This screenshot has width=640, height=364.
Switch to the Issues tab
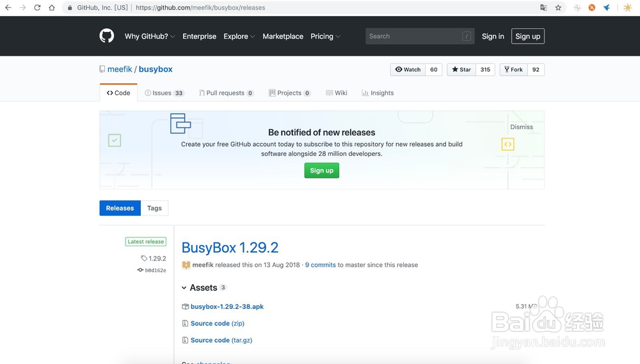coord(164,93)
